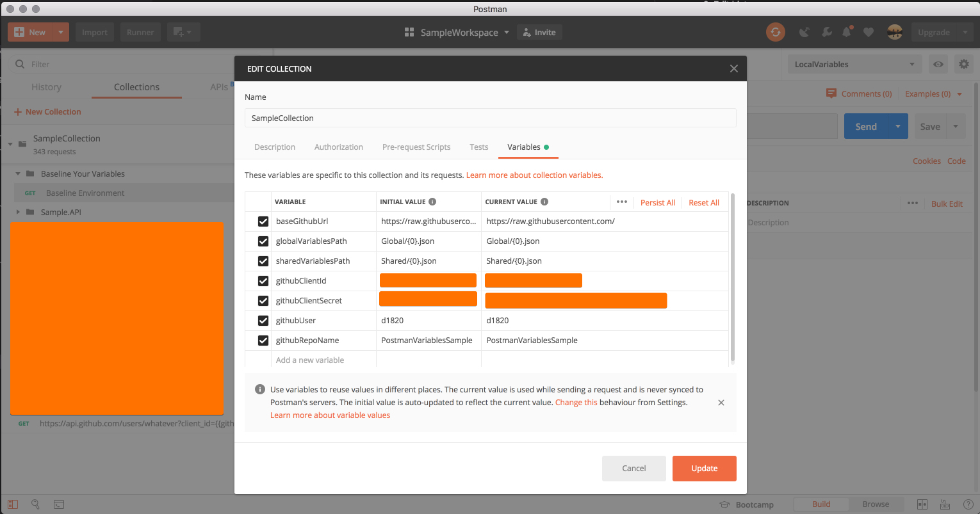Click the collection Name input field

[491, 118]
